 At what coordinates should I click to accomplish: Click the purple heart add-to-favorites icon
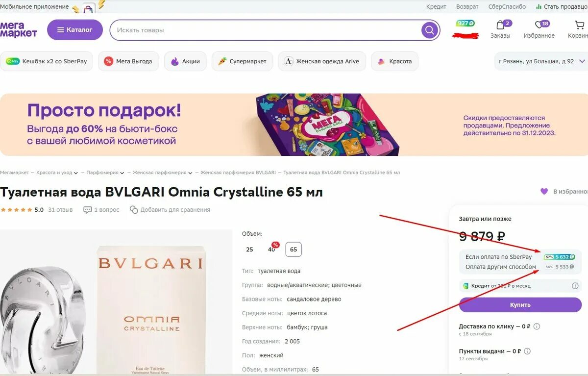click(x=544, y=191)
